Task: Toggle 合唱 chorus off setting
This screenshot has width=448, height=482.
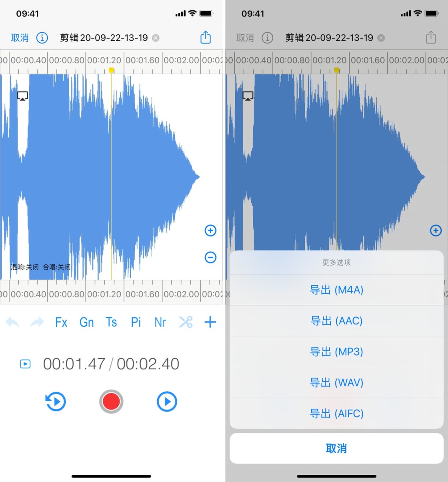Action: 56,267
